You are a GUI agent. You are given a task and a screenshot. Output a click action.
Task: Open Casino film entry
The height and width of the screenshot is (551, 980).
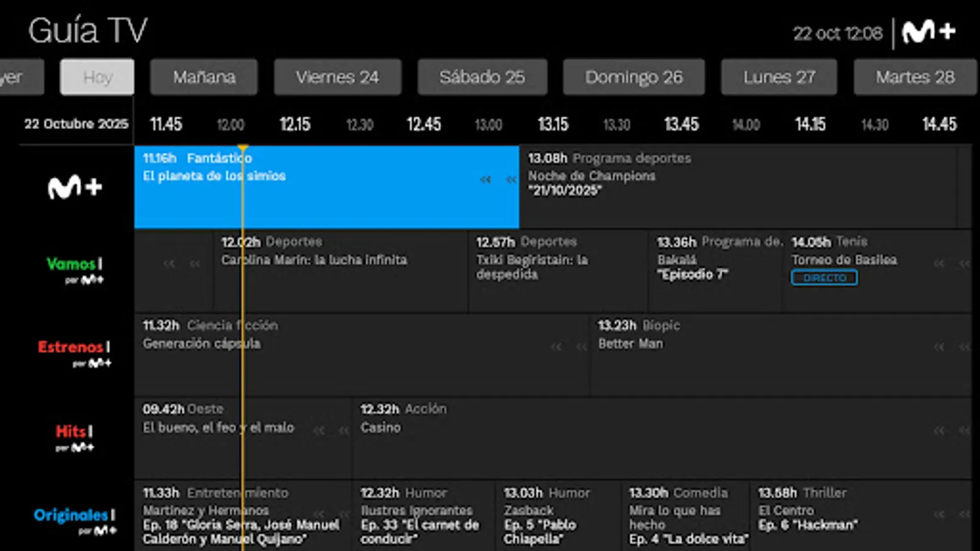pos(662,438)
